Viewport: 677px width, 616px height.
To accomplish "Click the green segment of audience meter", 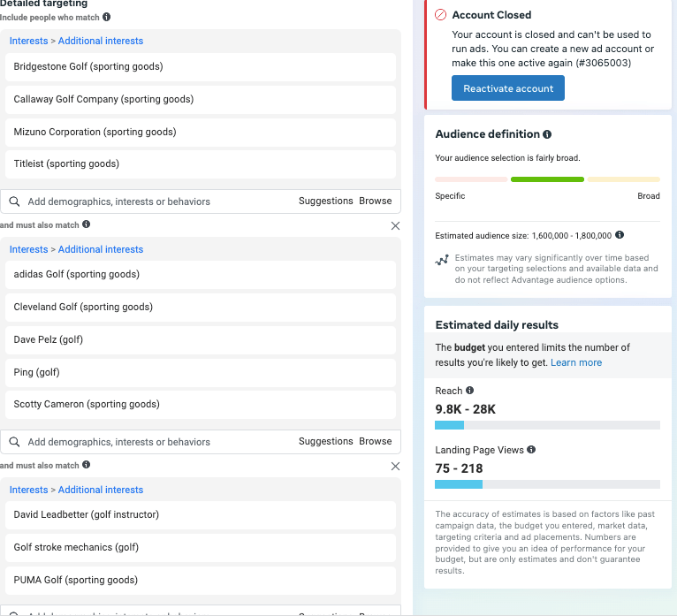I will tap(547, 179).
